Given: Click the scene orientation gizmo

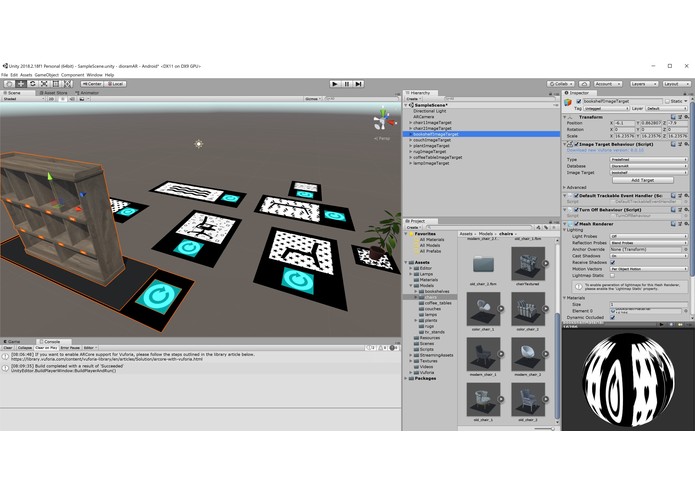Looking at the screenshot, I should (383, 120).
